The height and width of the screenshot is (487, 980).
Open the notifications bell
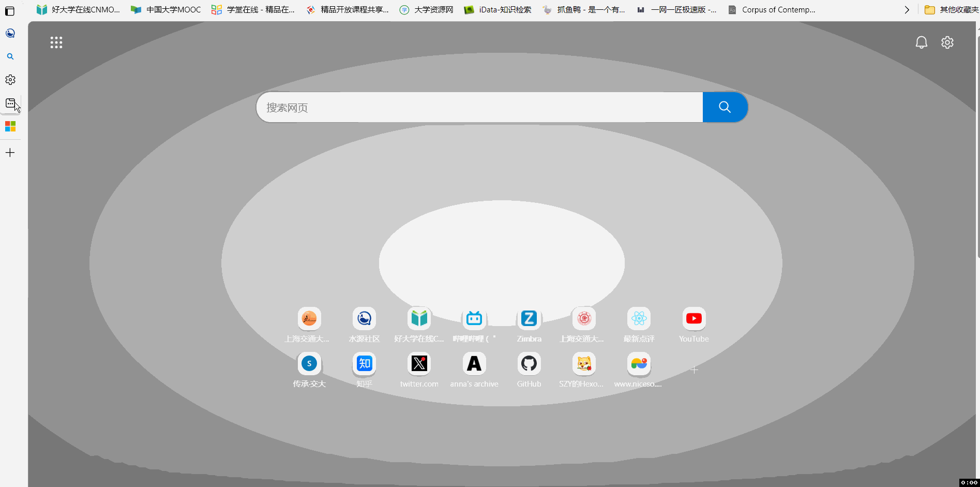pyautogui.click(x=922, y=42)
